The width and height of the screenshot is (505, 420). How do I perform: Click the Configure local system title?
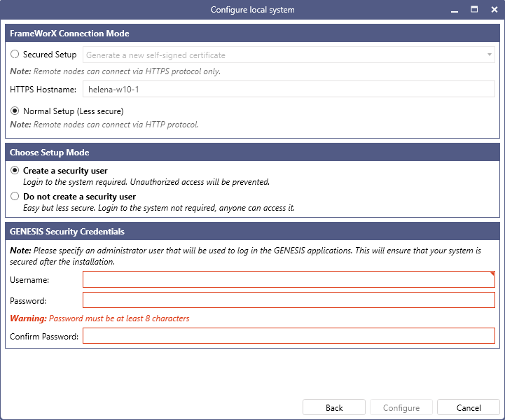pos(252,10)
